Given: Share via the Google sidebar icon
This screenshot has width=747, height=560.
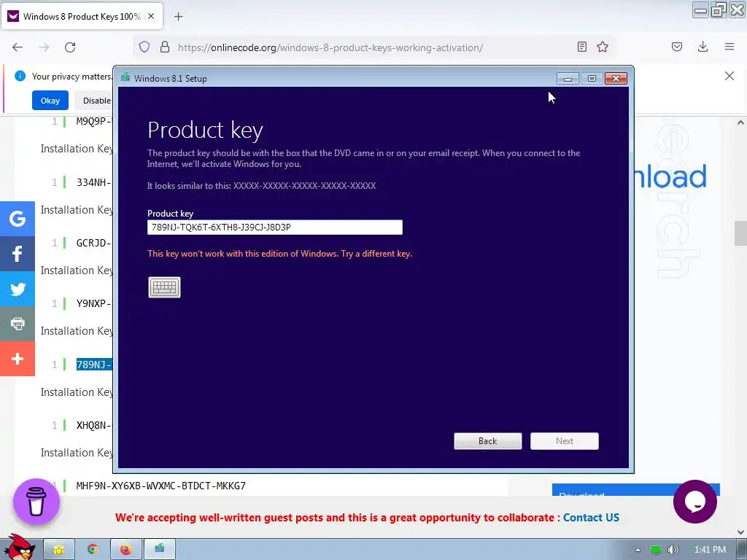Looking at the screenshot, I should point(18,219).
